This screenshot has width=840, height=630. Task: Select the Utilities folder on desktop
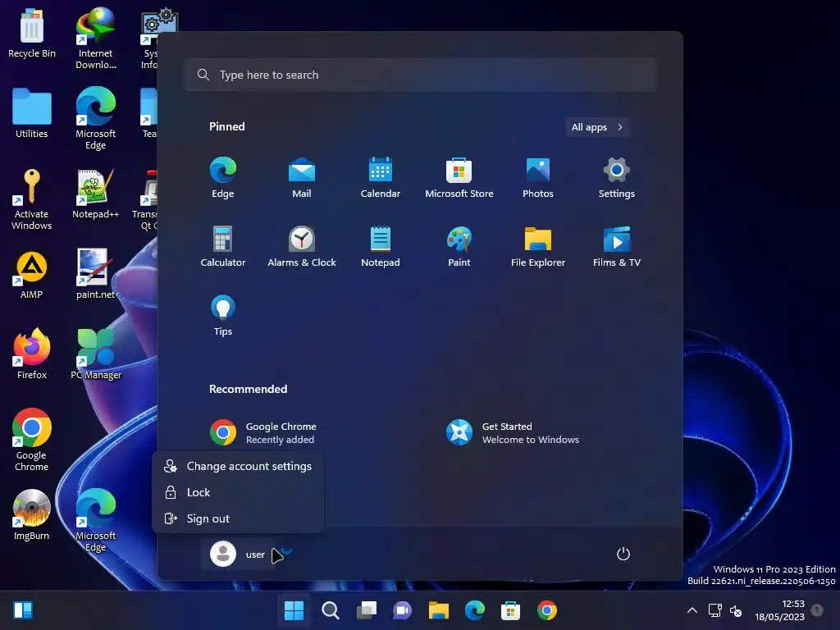pos(32,113)
